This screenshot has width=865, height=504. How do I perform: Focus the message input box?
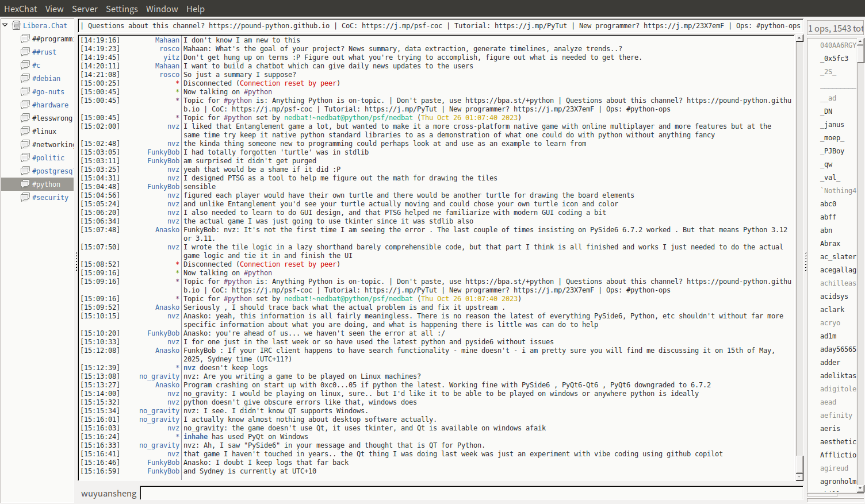click(x=471, y=494)
